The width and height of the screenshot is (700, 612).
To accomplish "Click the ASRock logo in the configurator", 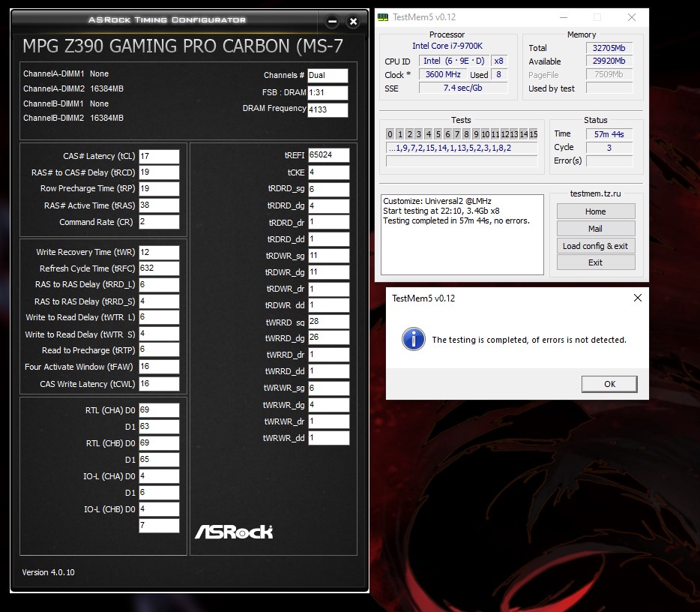I will click(234, 532).
